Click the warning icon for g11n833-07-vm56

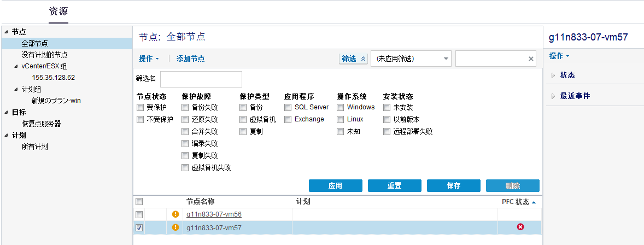(x=175, y=214)
